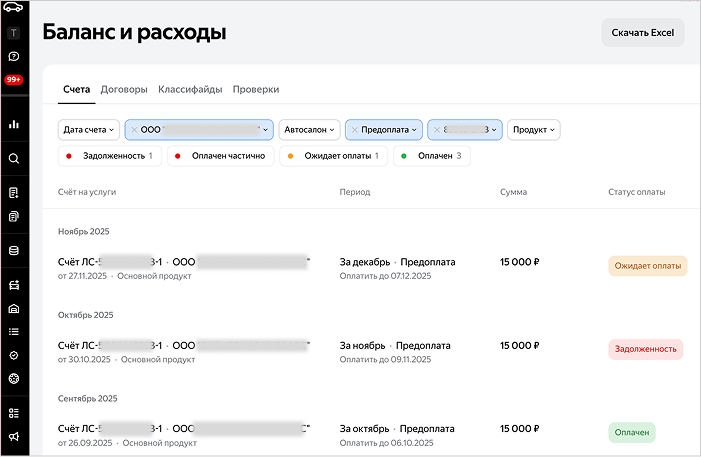Click Оплатить до 09.11.2025 text

point(385,360)
